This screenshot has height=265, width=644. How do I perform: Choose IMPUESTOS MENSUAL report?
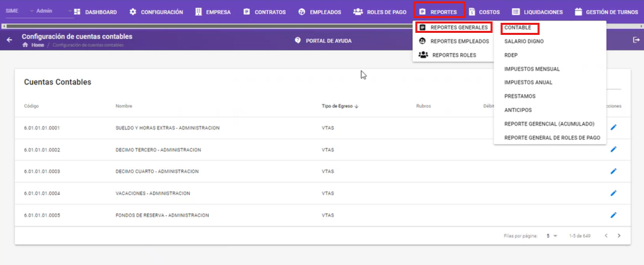(x=532, y=69)
